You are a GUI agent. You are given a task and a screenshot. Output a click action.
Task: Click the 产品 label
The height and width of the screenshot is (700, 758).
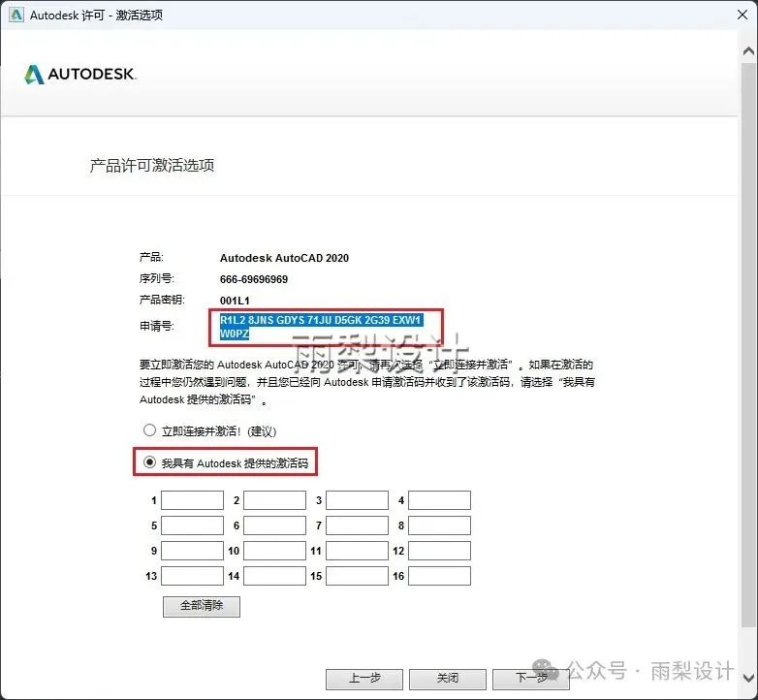point(152,257)
